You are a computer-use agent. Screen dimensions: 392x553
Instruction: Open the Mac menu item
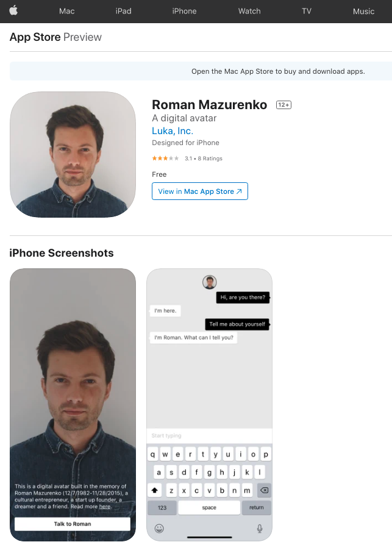(x=66, y=11)
